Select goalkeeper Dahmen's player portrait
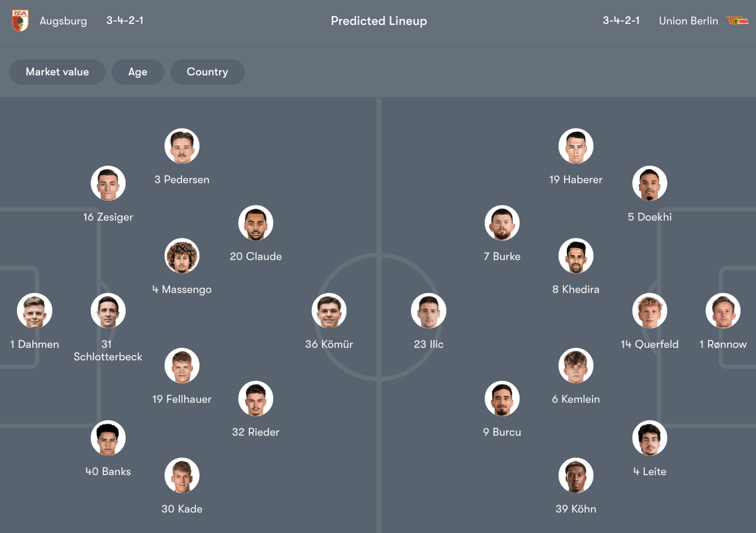The image size is (756, 533). [34, 311]
